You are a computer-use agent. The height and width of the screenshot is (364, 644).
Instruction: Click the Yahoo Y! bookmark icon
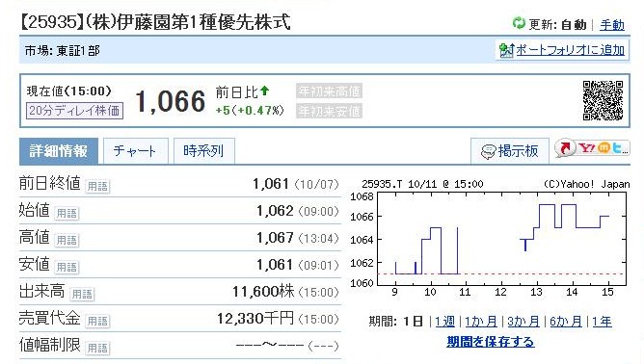click(587, 147)
